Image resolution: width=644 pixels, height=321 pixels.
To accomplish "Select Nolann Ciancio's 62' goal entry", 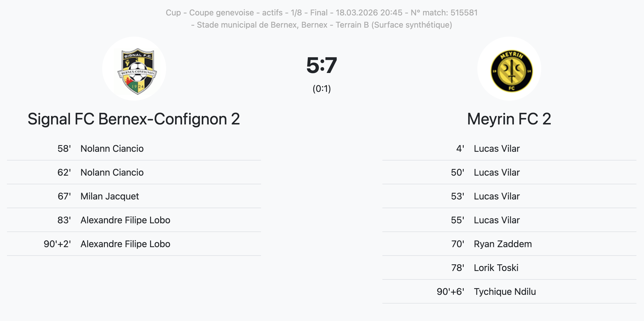I will pos(112,172).
